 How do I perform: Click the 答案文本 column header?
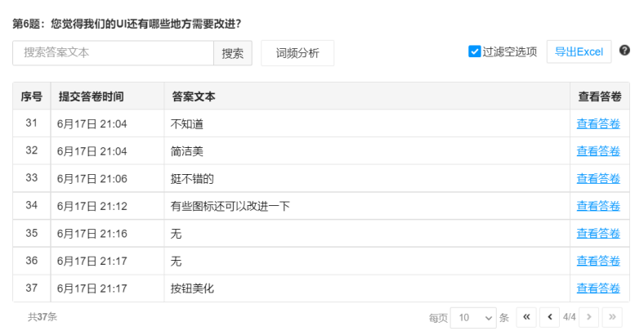pyautogui.click(x=194, y=96)
